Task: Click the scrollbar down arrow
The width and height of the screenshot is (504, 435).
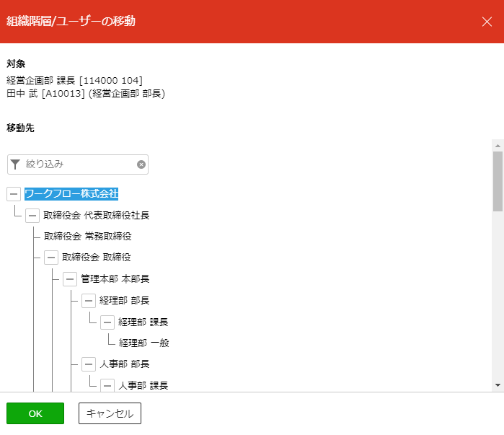Action: [x=497, y=385]
